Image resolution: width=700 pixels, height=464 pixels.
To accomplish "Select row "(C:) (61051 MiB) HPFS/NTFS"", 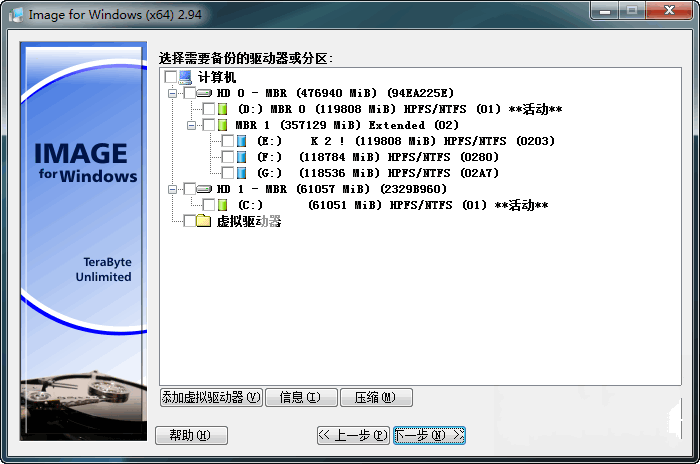I will coord(392,205).
